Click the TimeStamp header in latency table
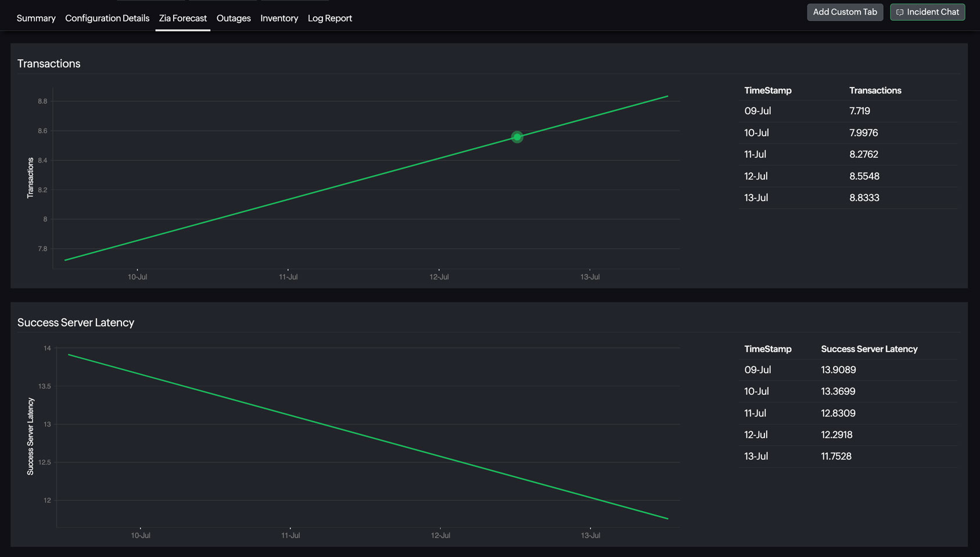980x557 pixels. 768,348
